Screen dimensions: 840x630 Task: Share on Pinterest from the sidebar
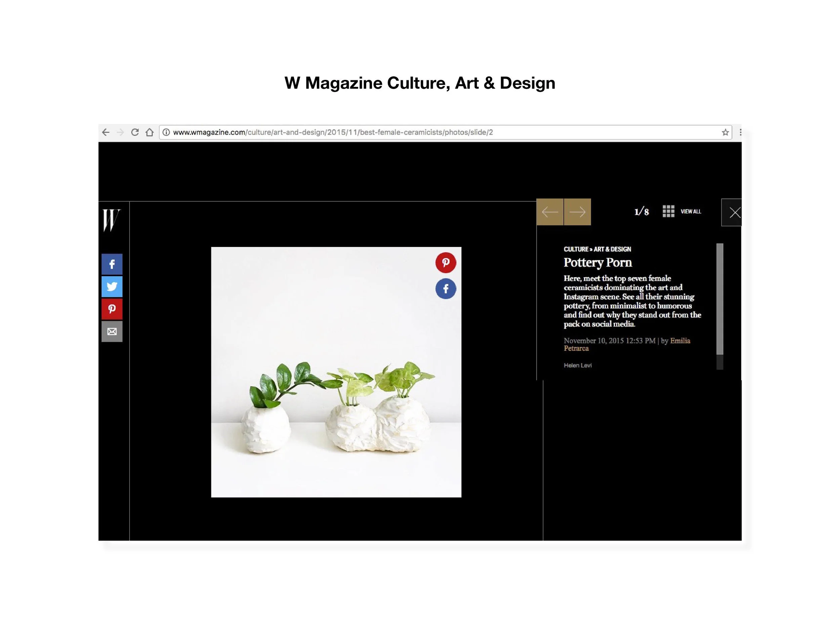(112, 309)
